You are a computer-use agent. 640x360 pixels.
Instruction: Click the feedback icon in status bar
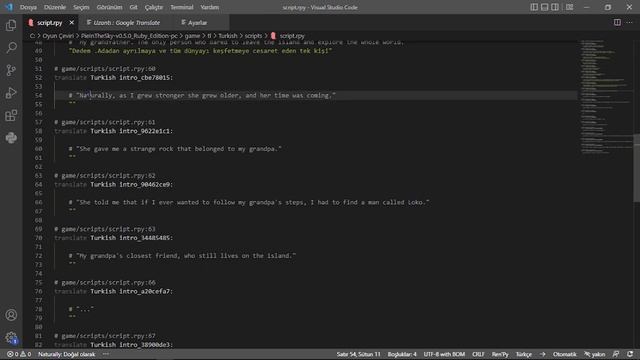pyautogui.click(x=616, y=354)
